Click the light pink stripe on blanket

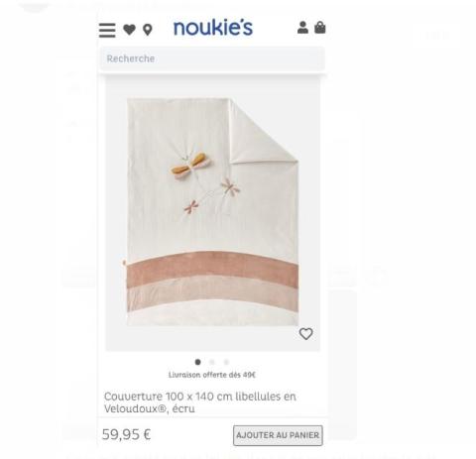(x=212, y=292)
